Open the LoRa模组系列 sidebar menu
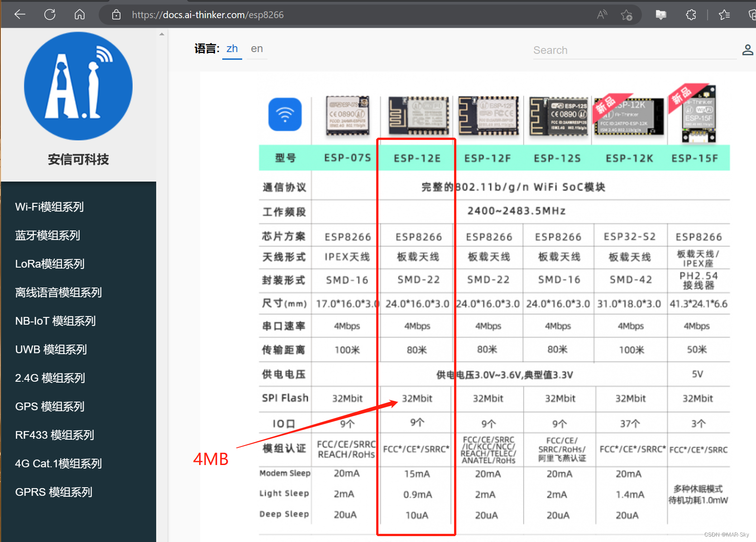 [50, 264]
